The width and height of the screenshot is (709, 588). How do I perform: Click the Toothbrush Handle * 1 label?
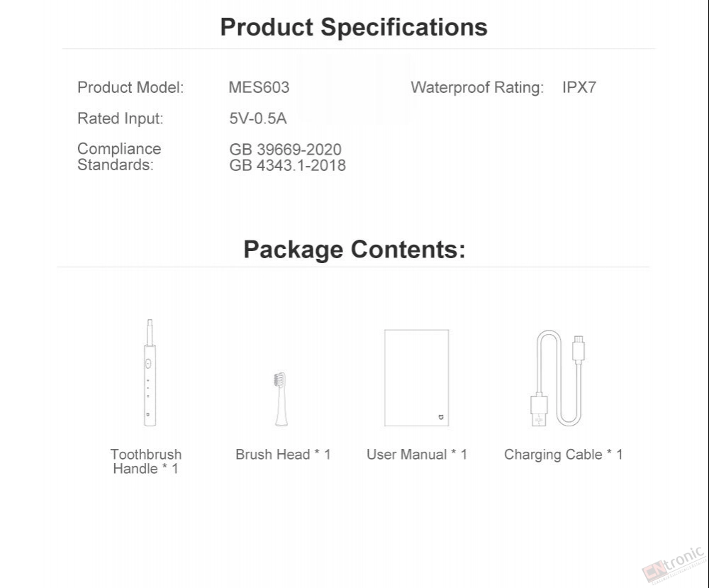pyautogui.click(x=146, y=461)
